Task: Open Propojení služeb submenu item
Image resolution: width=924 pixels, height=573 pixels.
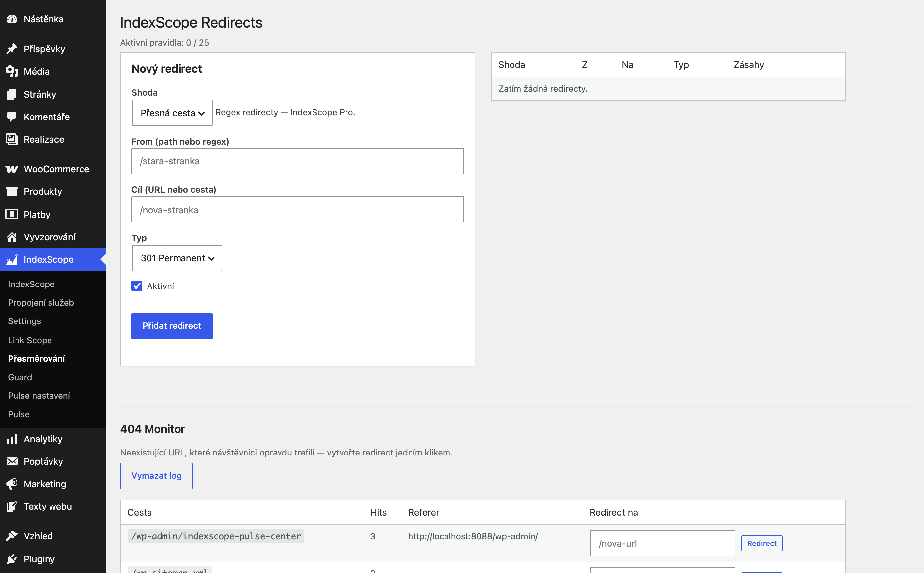Action: pos(41,302)
